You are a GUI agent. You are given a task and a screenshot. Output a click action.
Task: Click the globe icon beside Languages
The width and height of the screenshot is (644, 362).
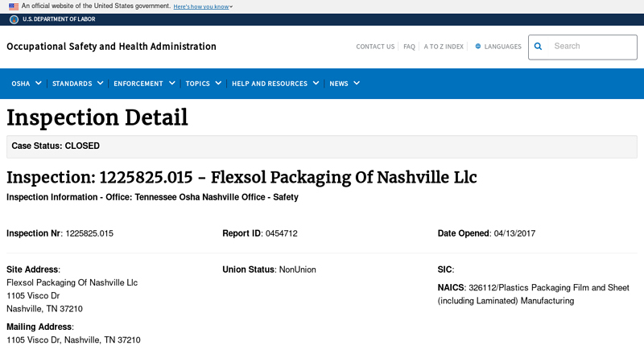[x=478, y=47]
